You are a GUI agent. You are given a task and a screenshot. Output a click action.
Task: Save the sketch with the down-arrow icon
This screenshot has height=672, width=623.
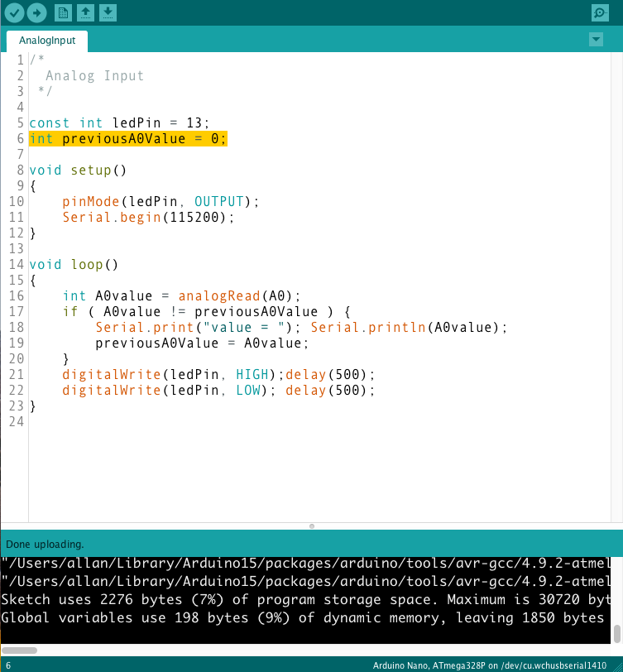coord(108,12)
